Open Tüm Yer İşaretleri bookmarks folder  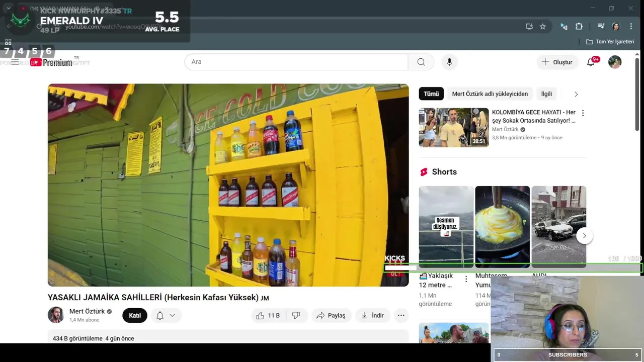[x=610, y=42]
